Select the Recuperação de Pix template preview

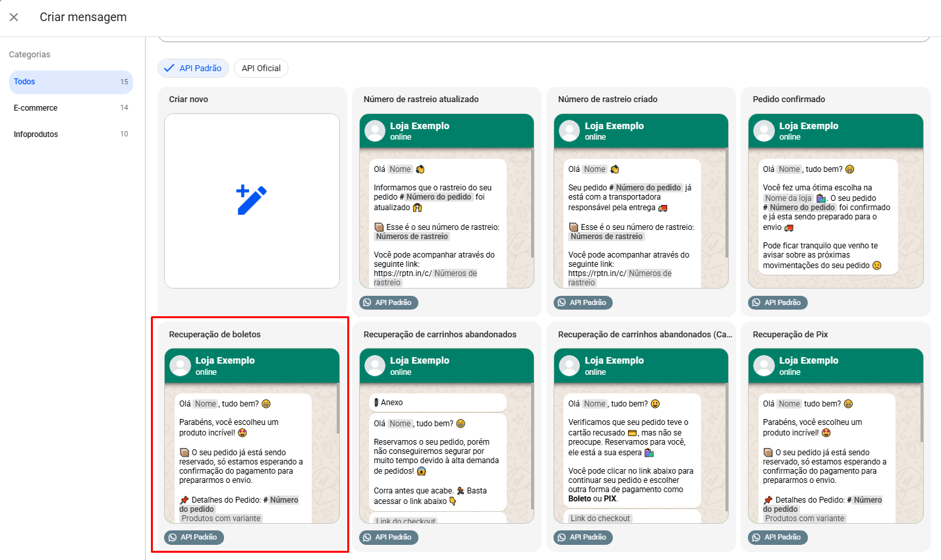click(x=836, y=436)
